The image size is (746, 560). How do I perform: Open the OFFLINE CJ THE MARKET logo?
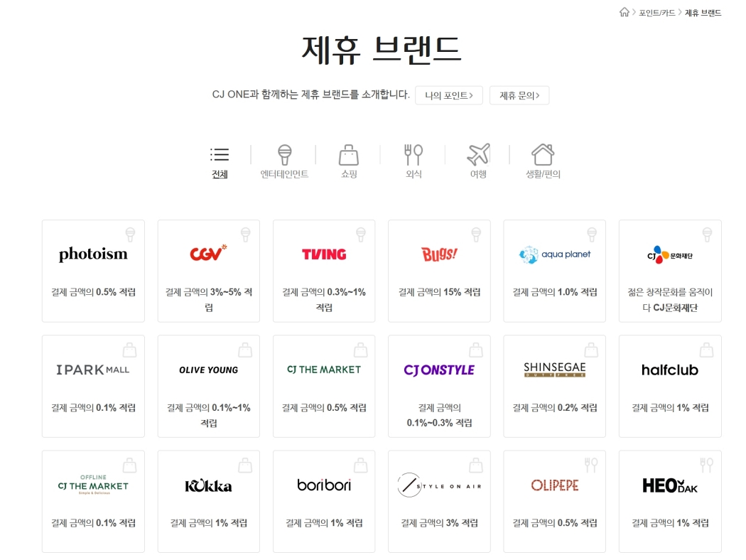[93, 485]
